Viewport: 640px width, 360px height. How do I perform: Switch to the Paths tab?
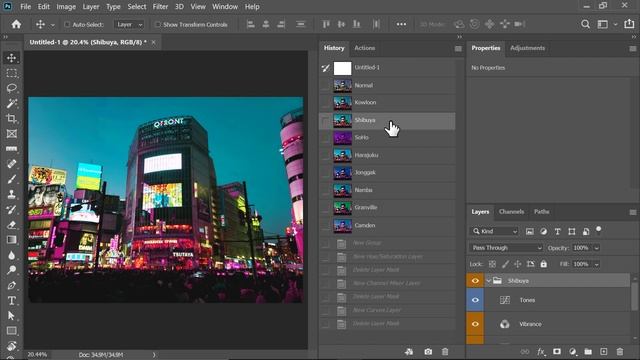542,212
